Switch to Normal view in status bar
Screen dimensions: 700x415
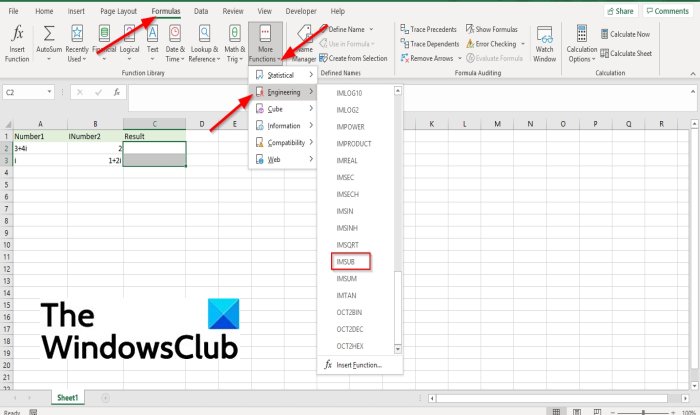point(556,411)
